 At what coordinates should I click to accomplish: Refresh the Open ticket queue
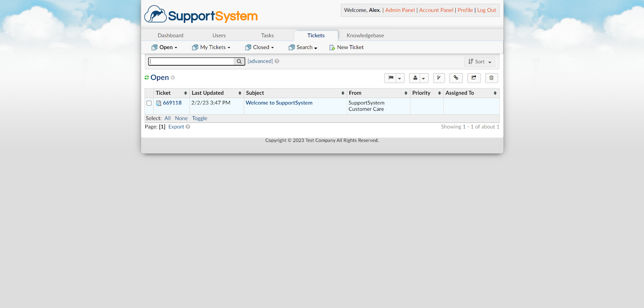click(x=147, y=77)
